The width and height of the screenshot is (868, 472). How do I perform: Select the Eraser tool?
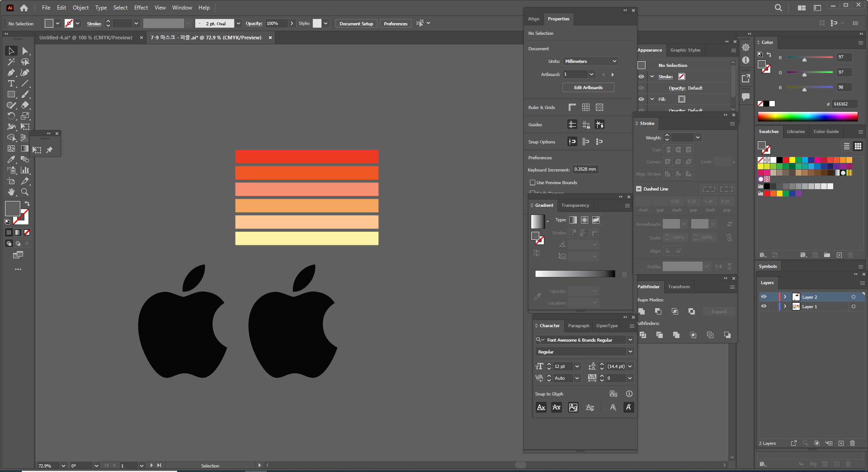[25, 105]
